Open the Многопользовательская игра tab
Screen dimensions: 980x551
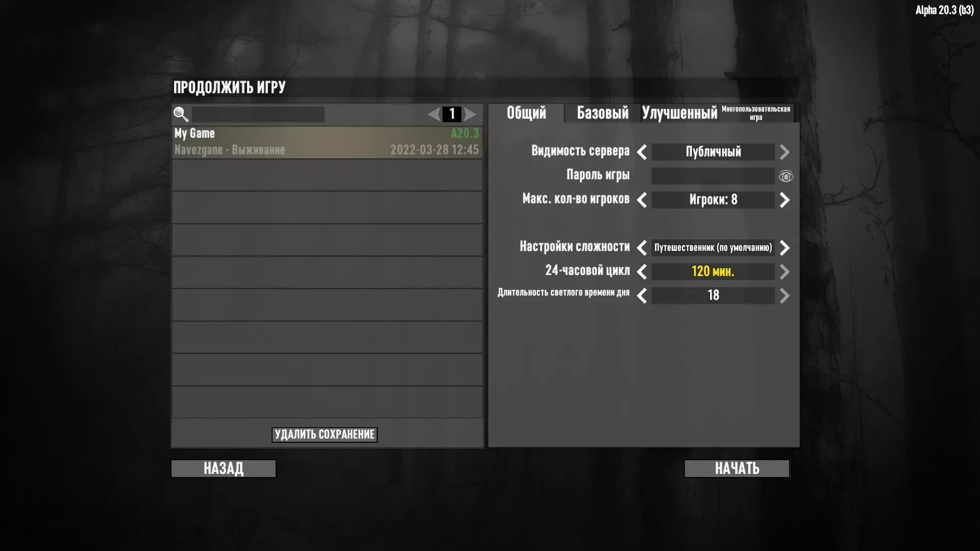click(756, 113)
